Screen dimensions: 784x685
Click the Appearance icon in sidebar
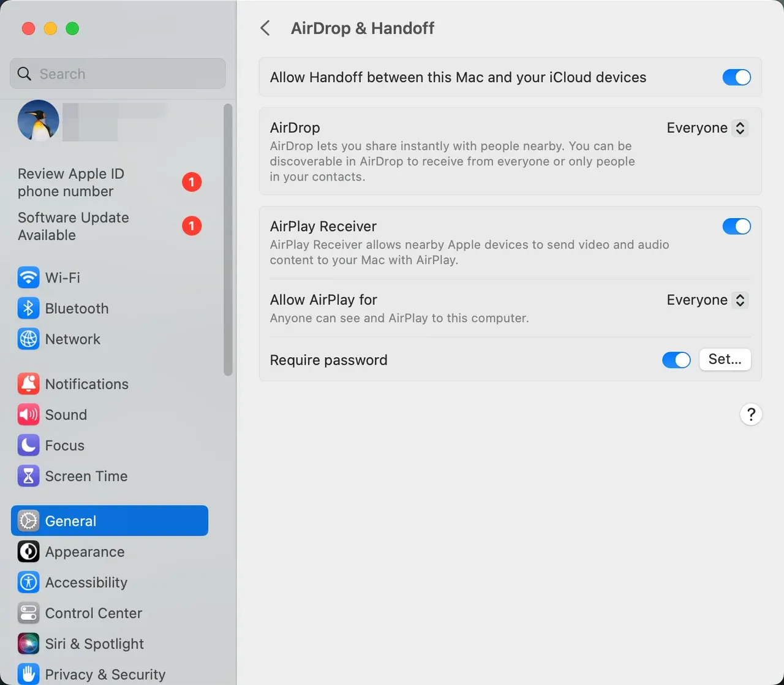coord(28,551)
